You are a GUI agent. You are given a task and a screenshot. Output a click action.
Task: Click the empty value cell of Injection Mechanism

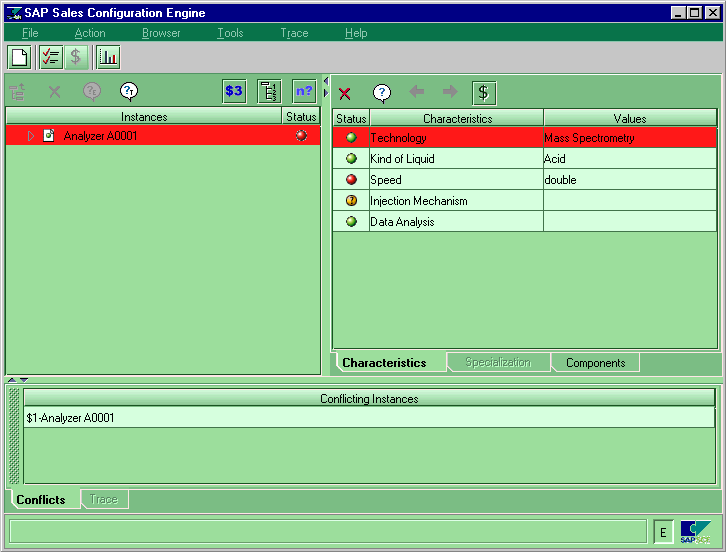click(630, 201)
